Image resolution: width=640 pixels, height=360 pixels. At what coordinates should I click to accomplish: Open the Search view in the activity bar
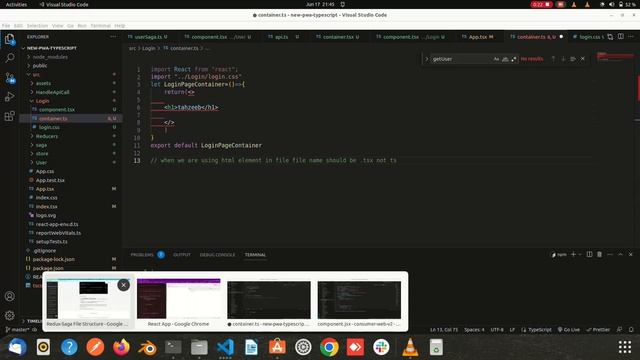(x=9, y=58)
